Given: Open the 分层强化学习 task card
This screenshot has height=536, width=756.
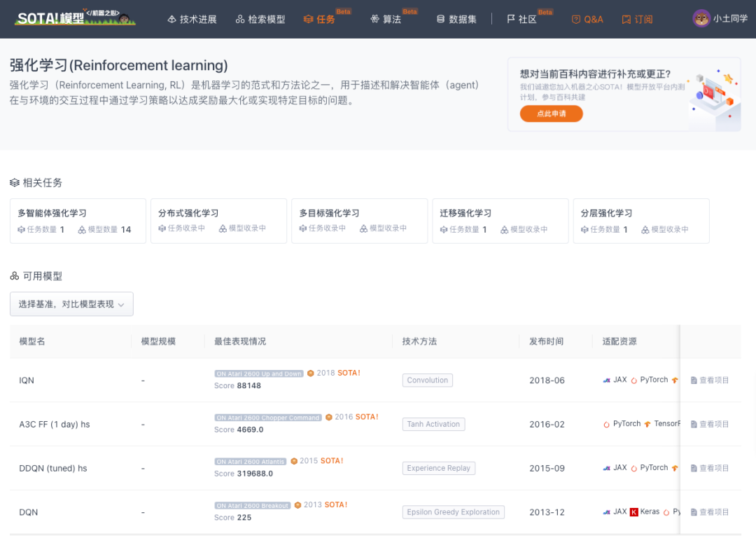Looking at the screenshot, I should [641, 221].
